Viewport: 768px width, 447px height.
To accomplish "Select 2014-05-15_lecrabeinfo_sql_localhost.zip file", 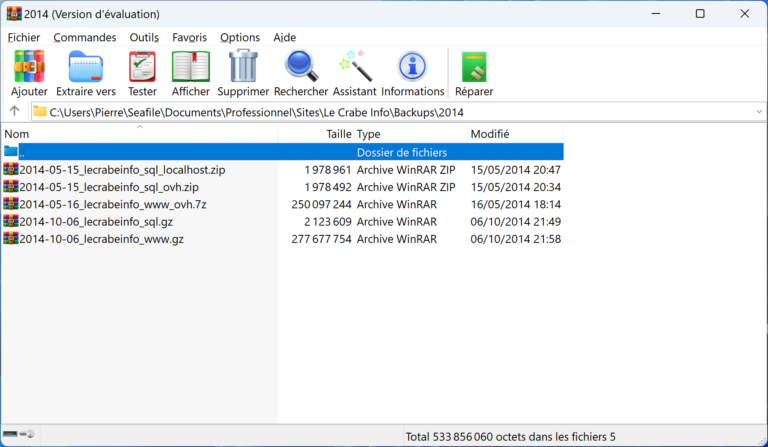I will [x=122, y=170].
